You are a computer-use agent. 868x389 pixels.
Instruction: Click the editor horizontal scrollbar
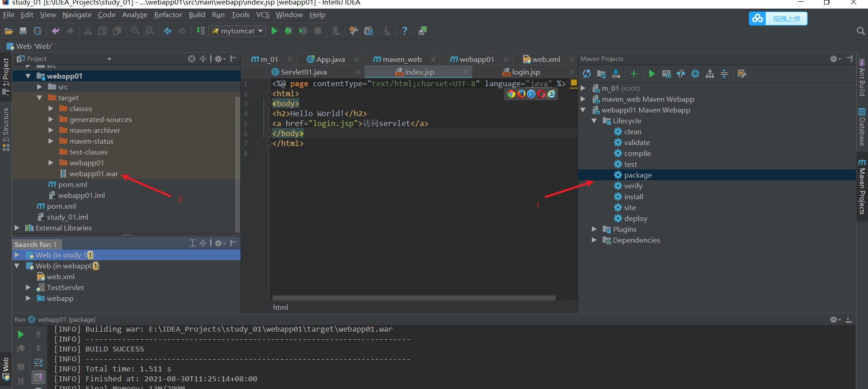pos(413,298)
